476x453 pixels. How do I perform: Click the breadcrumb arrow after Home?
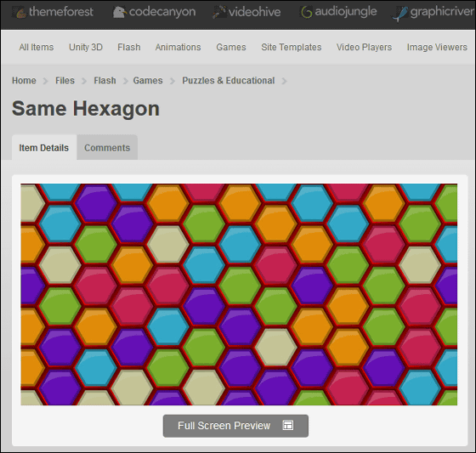[x=46, y=81]
